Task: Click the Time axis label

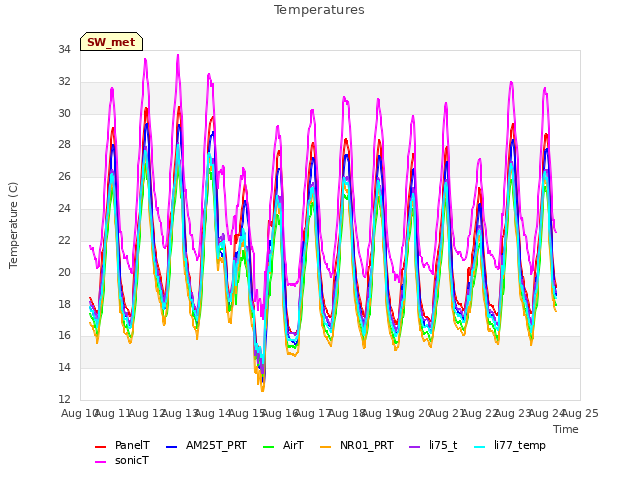Action: [x=566, y=429]
